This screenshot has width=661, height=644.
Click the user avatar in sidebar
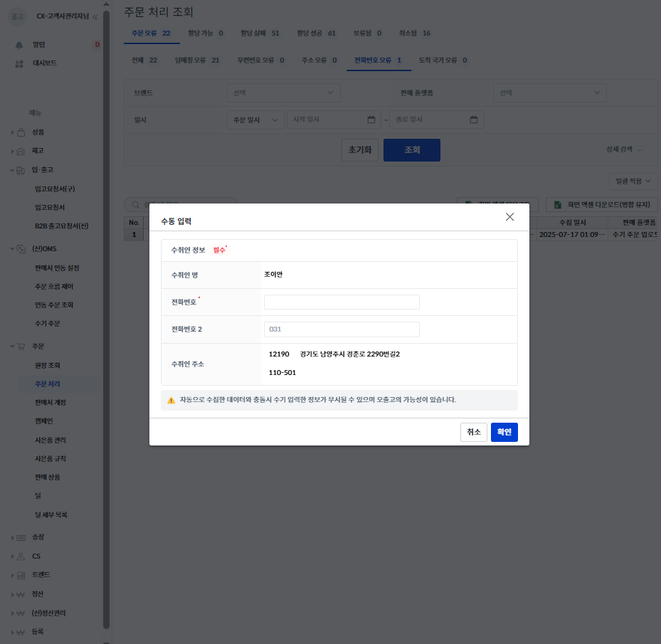17,16
